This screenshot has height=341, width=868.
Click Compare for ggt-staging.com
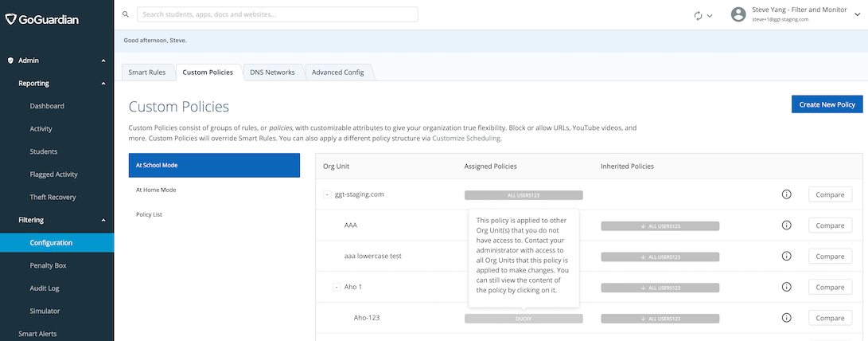[830, 194]
